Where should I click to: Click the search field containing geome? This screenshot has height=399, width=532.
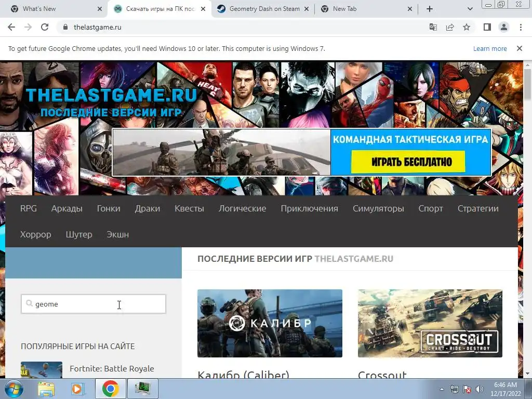point(94,304)
